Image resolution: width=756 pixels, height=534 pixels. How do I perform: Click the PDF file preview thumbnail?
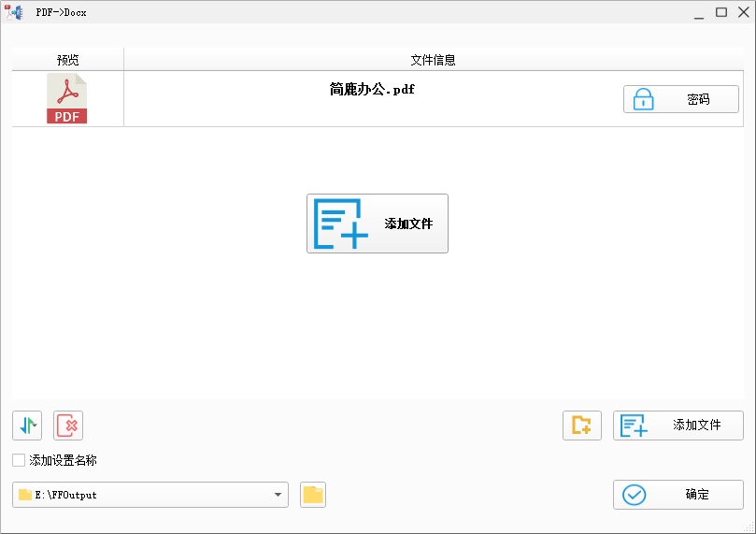66,98
